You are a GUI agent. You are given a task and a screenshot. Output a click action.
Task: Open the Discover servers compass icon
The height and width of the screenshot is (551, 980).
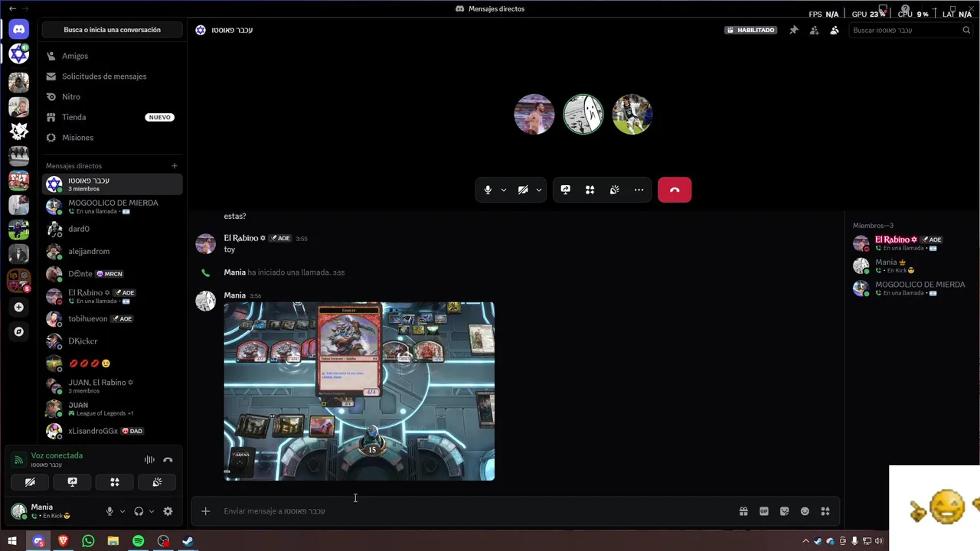19,331
